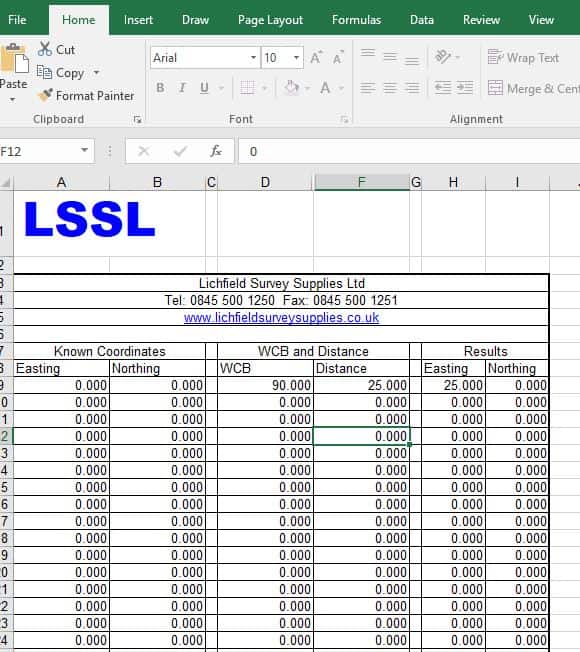
Task: Open the Clipboard dialog launcher
Action: [137, 120]
